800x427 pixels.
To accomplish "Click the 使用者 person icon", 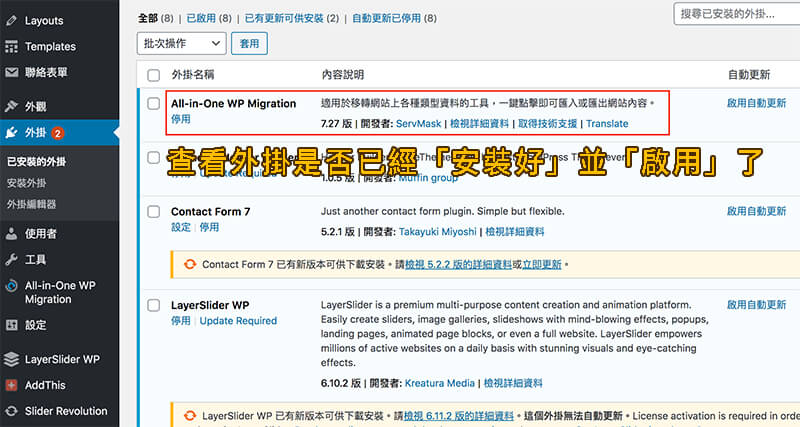I will click(x=11, y=234).
